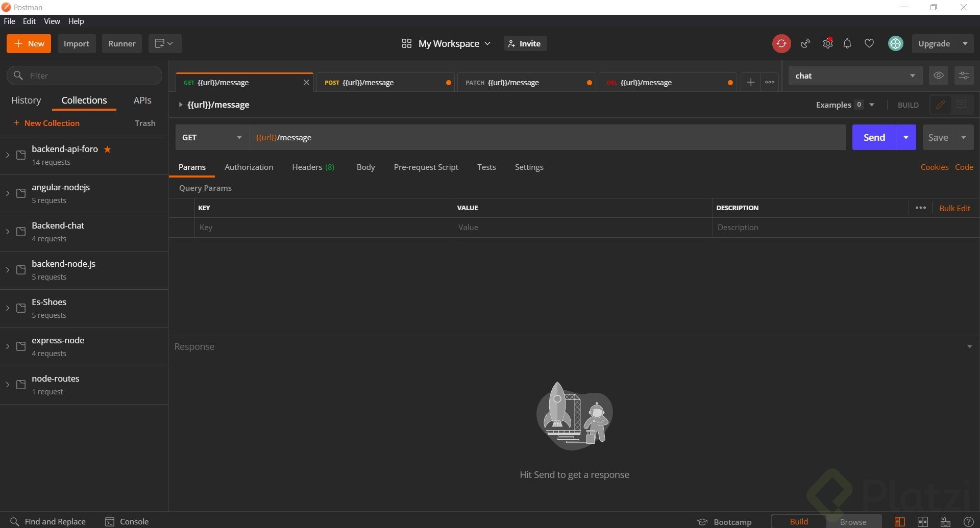Expand the angular-nodejs collection
The width and height of the screenshot is (980, 528).
pyautogui.click(x=8, y=193)
